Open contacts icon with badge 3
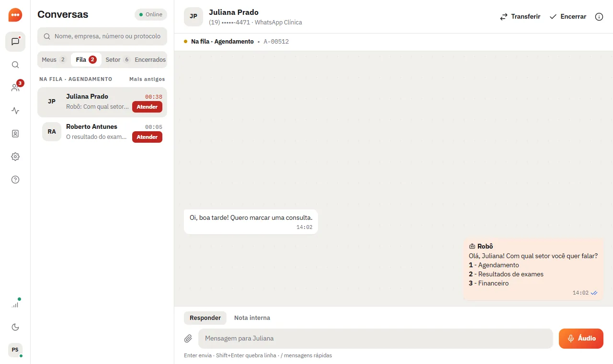The width and height of the screenshot is (613, 364). pos(15,88)
